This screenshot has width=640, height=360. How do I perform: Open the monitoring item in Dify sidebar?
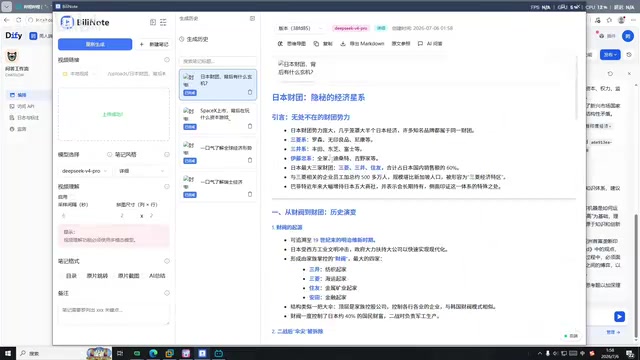[x=18, y=129]
